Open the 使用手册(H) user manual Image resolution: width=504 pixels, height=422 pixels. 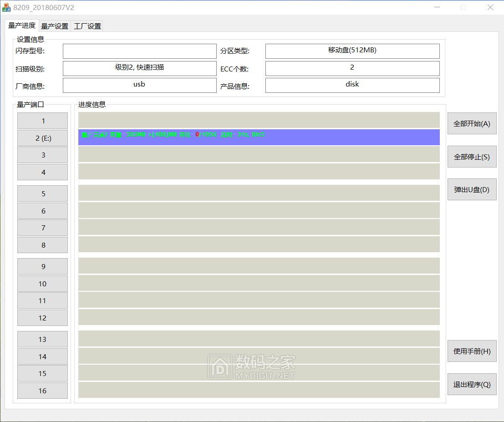(472, 351)
